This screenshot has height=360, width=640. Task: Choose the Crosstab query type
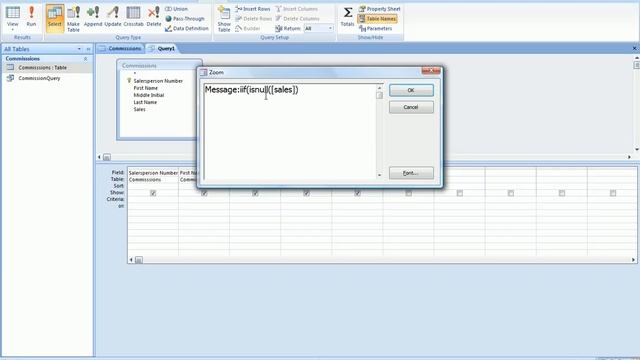(133, 18)
